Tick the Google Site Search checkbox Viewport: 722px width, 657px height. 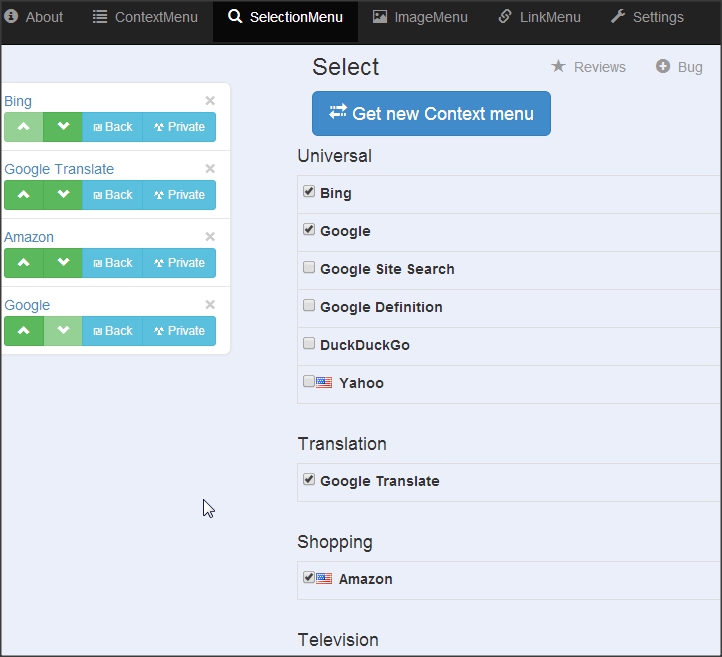309,268
